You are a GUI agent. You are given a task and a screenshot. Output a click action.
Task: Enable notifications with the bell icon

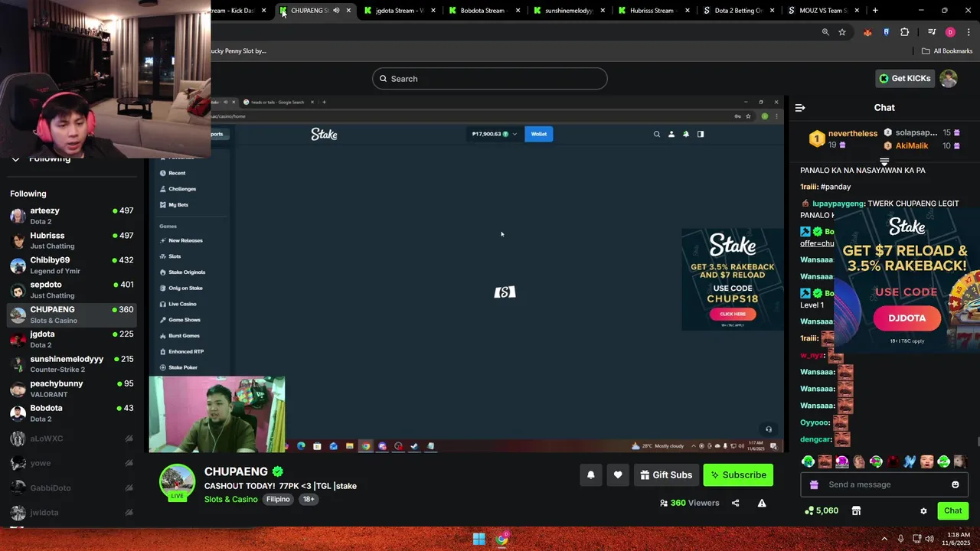(590, 474)
